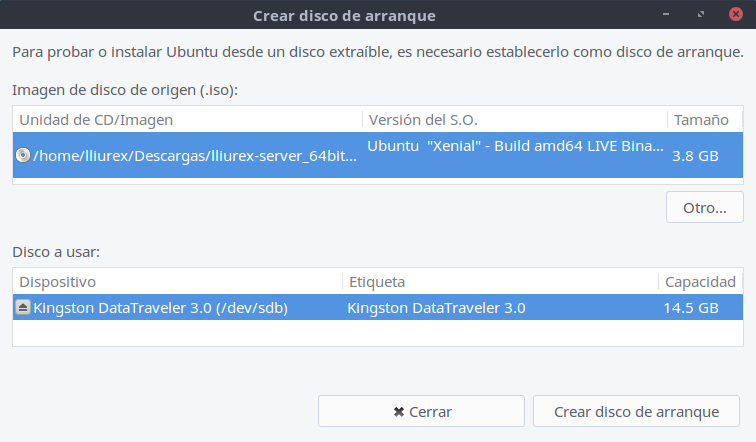Click the Ubuntu Xenial version cell
Viewport: 756px width, 442px height.
tap(515, 146)
